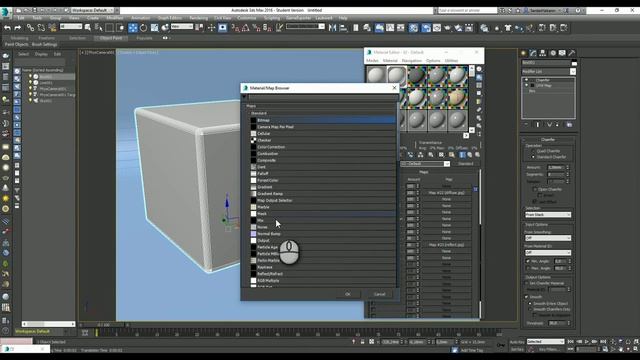Image resolution: width=640 pixels, height=360 pixels.
Task: Select Smooth Chamfers Only radio button
Action: (x=530, y=309)
